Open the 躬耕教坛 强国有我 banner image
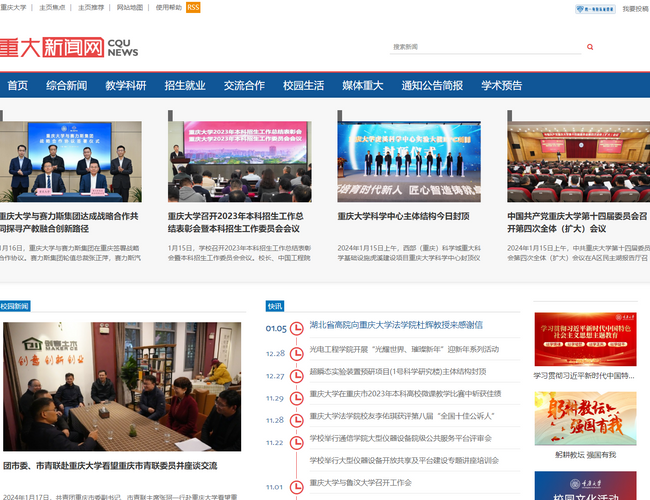This screenshot has width=650, height=500. pos(585,418)
